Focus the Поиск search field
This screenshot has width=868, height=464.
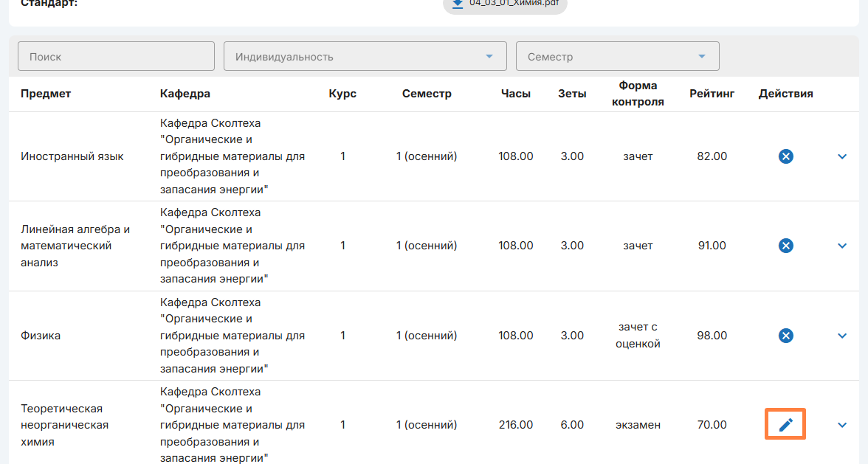pos(116,57)
